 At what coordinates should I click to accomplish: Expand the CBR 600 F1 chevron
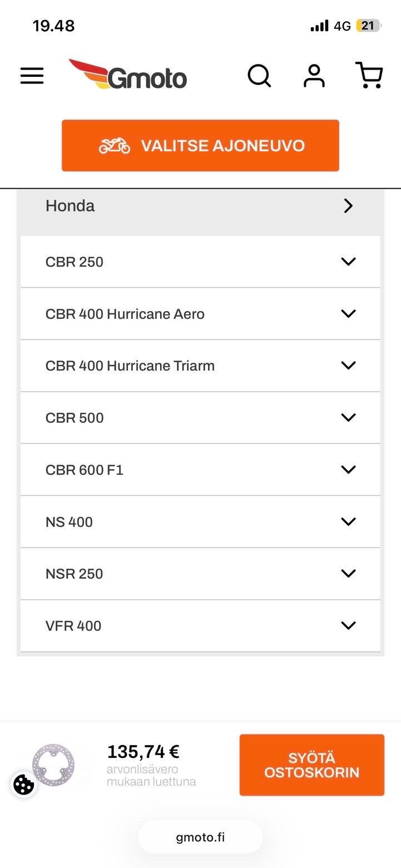pyautogui.click(x=348, y=470)
